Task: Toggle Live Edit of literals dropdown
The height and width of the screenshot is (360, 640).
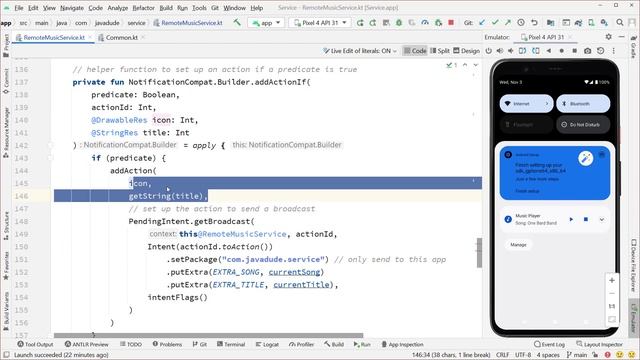Action: click(360, 51)
